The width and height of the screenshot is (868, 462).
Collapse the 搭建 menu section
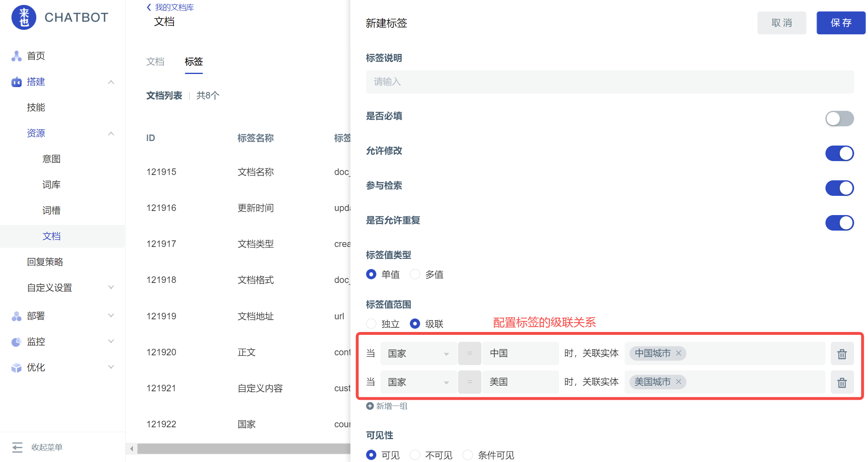pos(111,82)
